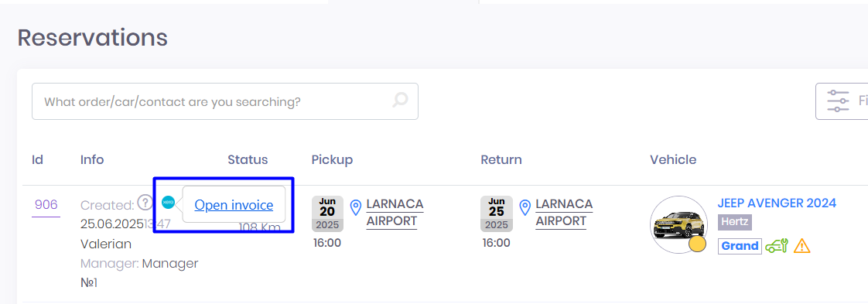Click the search magnifier icon
The height and width of the screenshot is (304, 868).
tap(400, 101)
